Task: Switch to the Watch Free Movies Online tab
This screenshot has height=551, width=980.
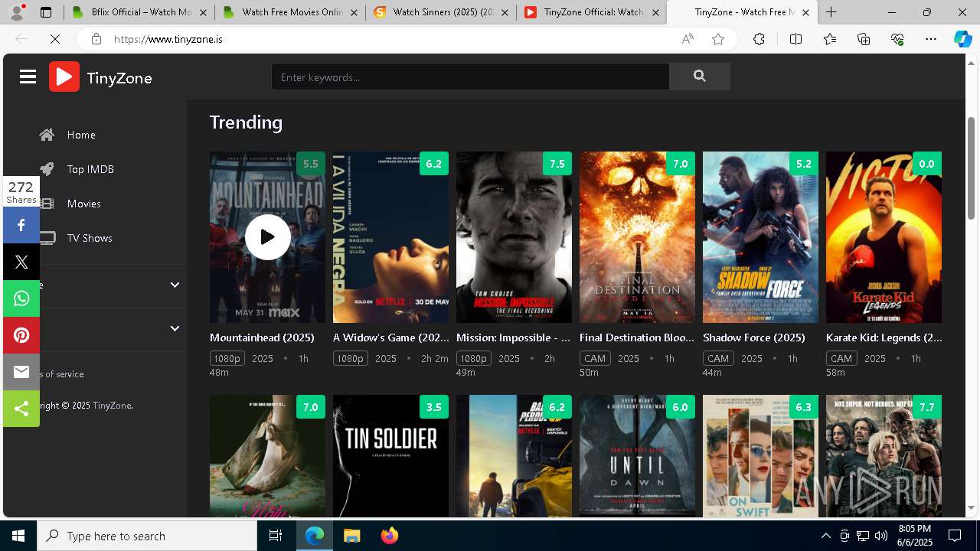Action: (289, 12)
